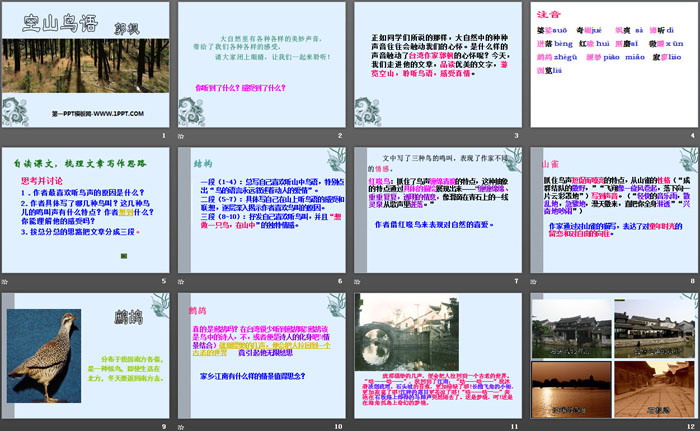Select slide 10 with pink 鹧鸪 heading
The image size is (700, 431).
pos(262,356)
